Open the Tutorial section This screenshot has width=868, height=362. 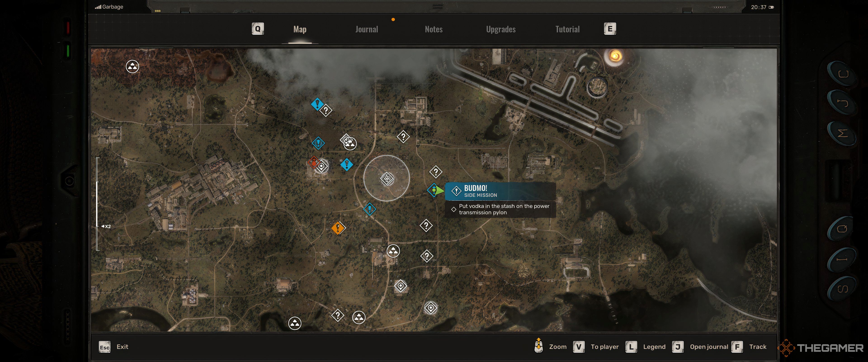pyautogui.click(x=567, y=29)
